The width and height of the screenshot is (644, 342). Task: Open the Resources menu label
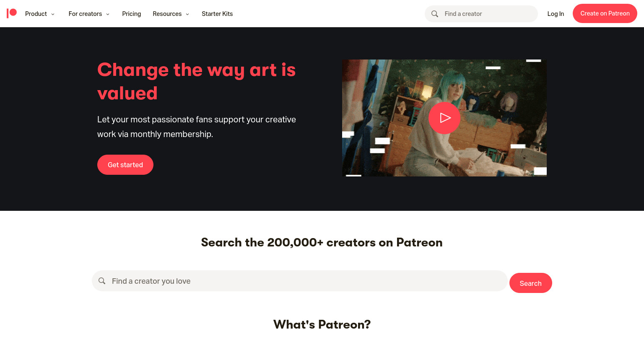[167, 14]
